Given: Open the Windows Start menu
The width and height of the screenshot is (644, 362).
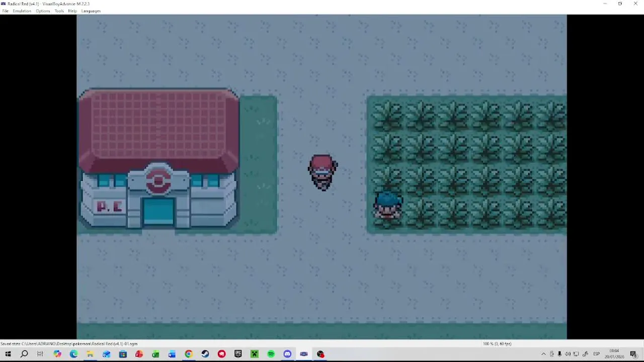Looking at the screenshot, I should [8, 354].
